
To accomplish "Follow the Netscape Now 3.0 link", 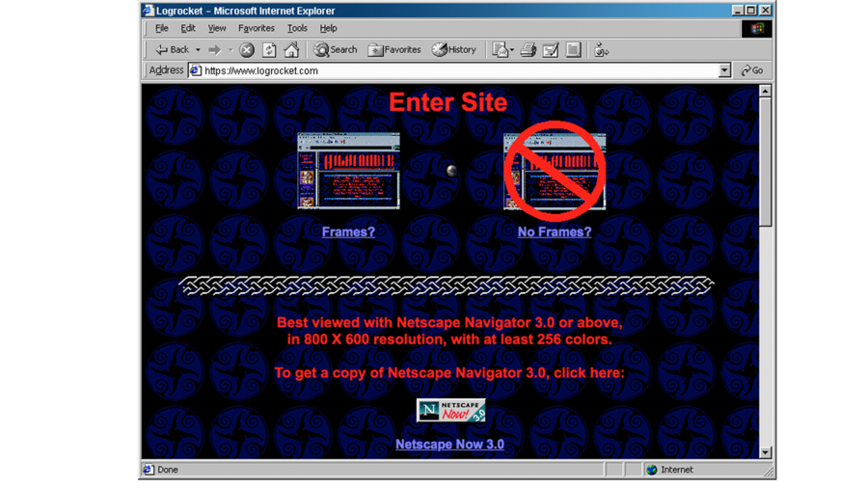I will [x=449, y=445].
